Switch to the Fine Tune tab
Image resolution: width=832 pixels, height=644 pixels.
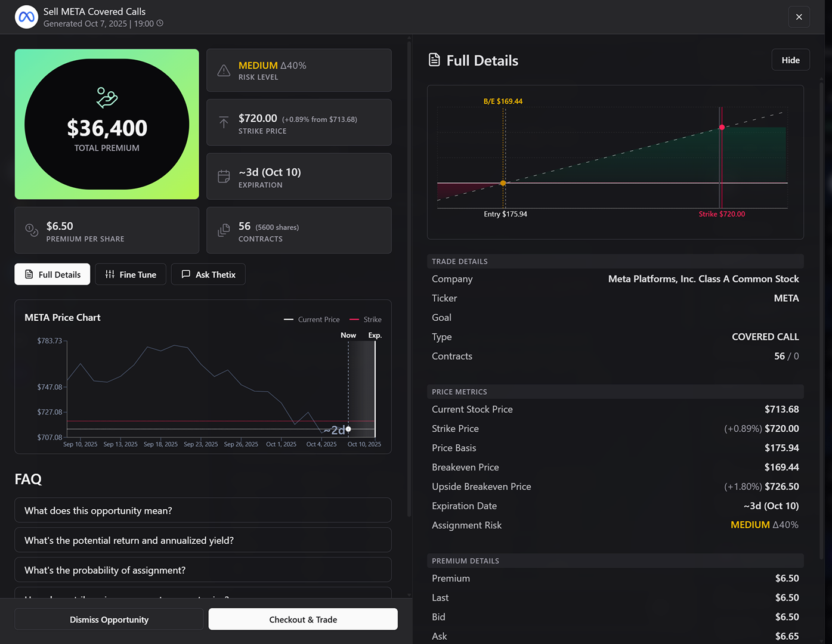[131, 274]
